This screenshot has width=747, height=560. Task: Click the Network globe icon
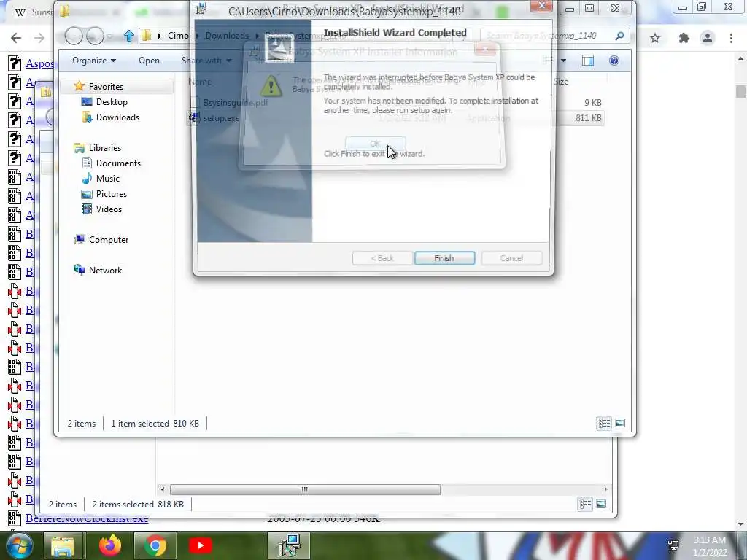[x=79, y=270]
